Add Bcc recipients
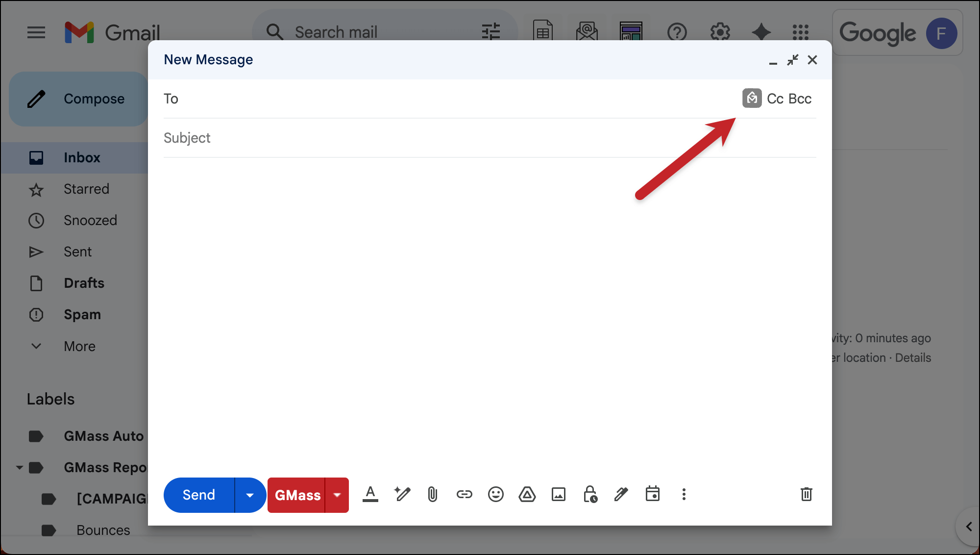The height and width of the screenshot is (555, 980). click(800, 99)
